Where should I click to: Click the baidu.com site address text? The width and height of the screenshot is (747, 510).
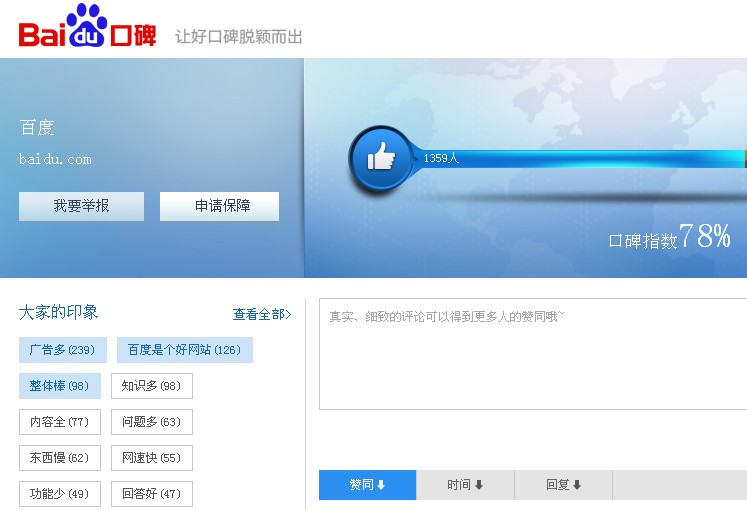point(55,159)
